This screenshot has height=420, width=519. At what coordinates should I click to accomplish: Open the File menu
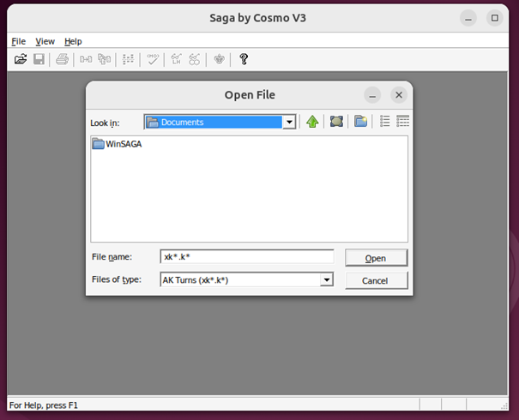coord(18,41)
